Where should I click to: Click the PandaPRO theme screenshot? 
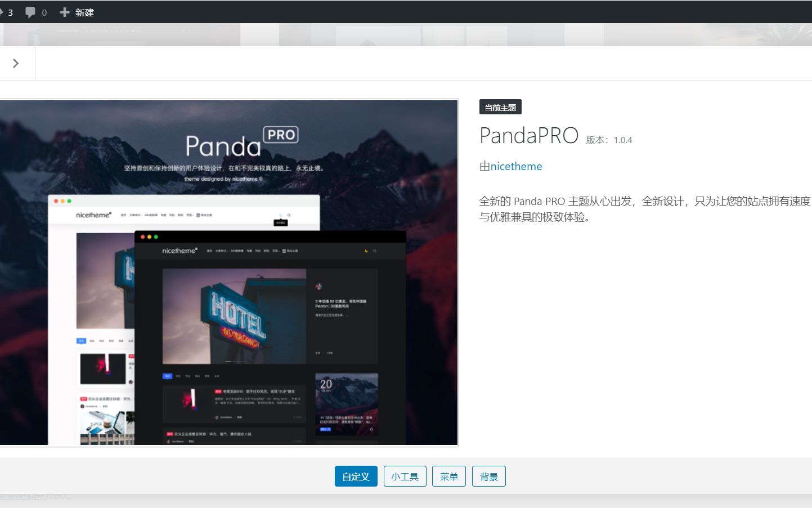tap(228, 273)
